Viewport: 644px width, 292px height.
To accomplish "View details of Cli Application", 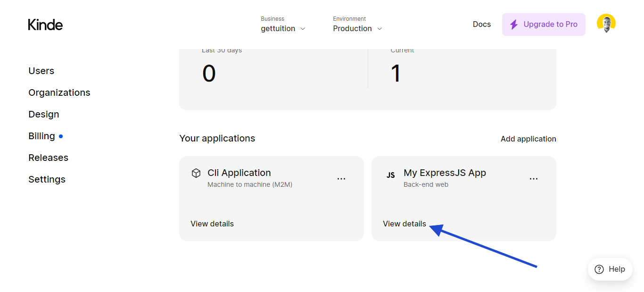I will 212,224.
